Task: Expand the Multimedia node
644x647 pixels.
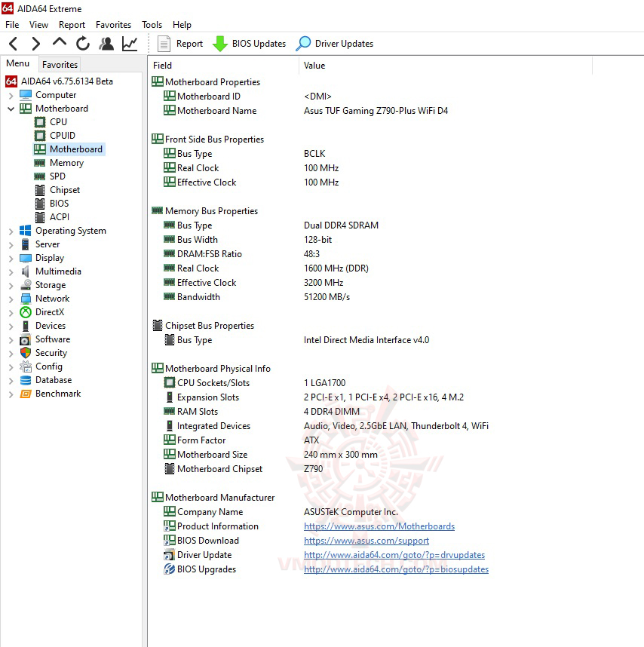Action: click(11, 272)
